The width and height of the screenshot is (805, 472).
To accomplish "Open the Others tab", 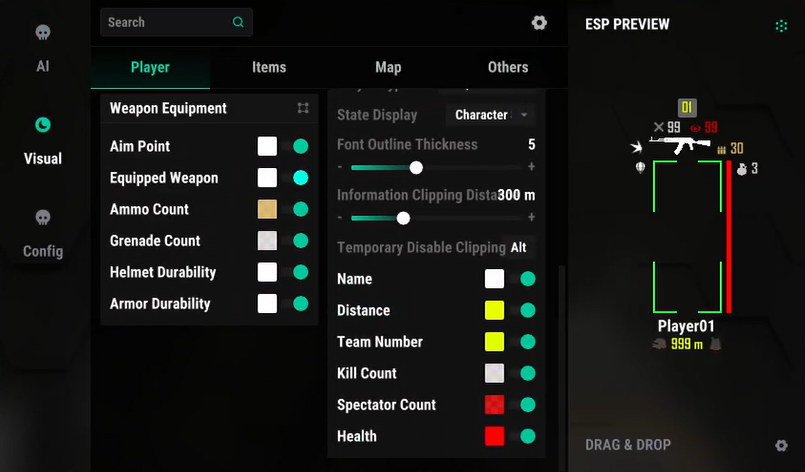I will 508,67.
